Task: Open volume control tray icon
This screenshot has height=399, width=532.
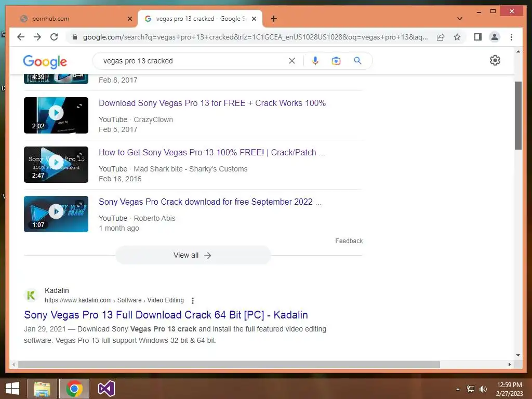Action: pos(483,389)
